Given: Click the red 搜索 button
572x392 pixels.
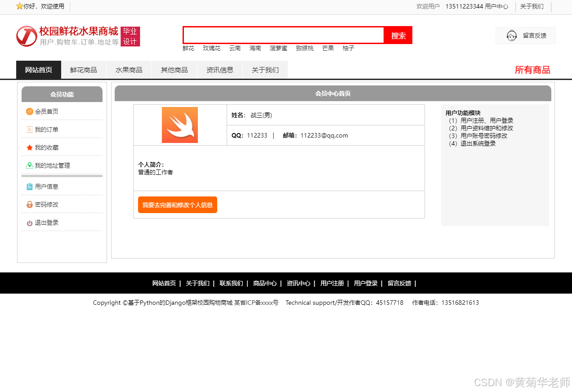Looking at the screenshot, I should point(398,35).
